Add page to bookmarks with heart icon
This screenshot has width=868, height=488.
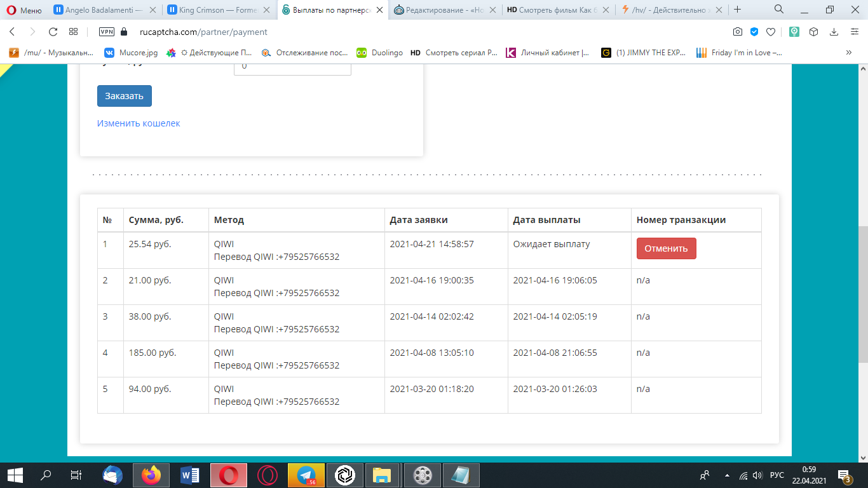coord(771,32)
